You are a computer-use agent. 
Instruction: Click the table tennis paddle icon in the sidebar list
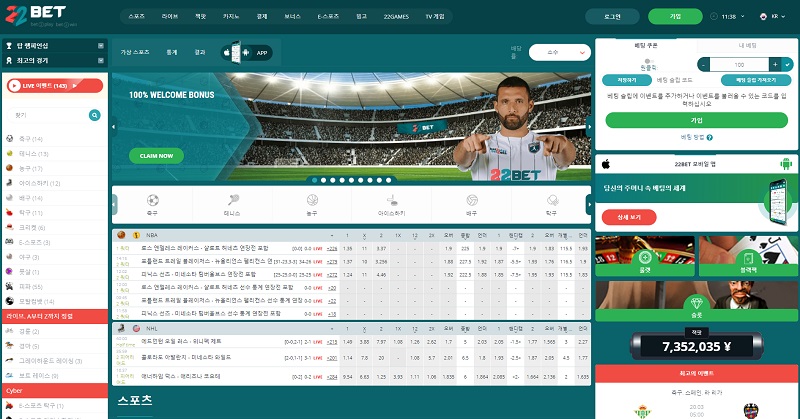click(10, 212)
